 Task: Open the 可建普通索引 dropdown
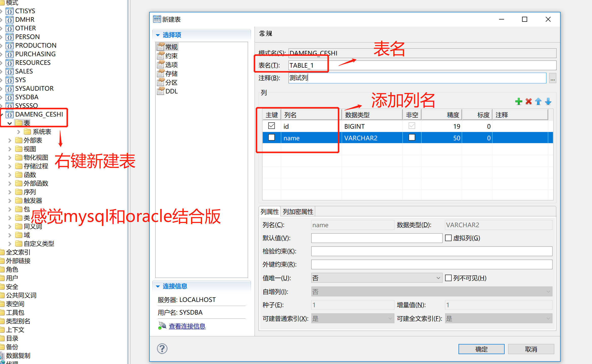point(353,318)
